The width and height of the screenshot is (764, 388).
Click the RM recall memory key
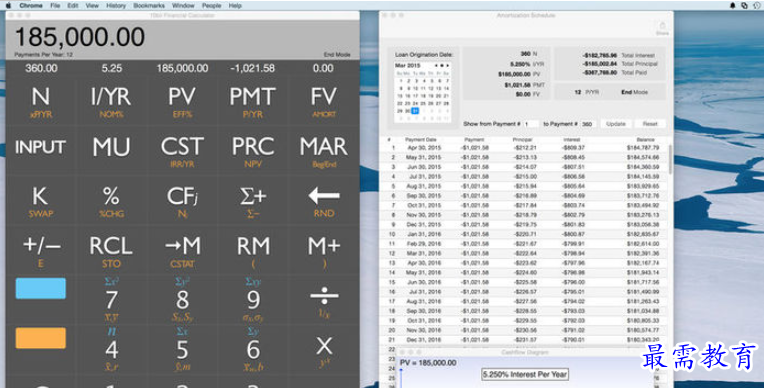pyautogui.click(x=252, y=250)
